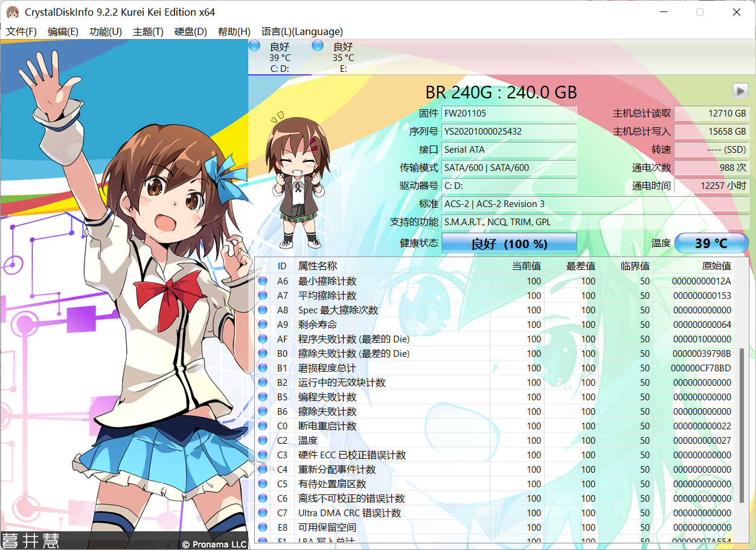Click the 良好 (100 %) health status button
The image size is (756, 550).
click(x=509, y=243)
